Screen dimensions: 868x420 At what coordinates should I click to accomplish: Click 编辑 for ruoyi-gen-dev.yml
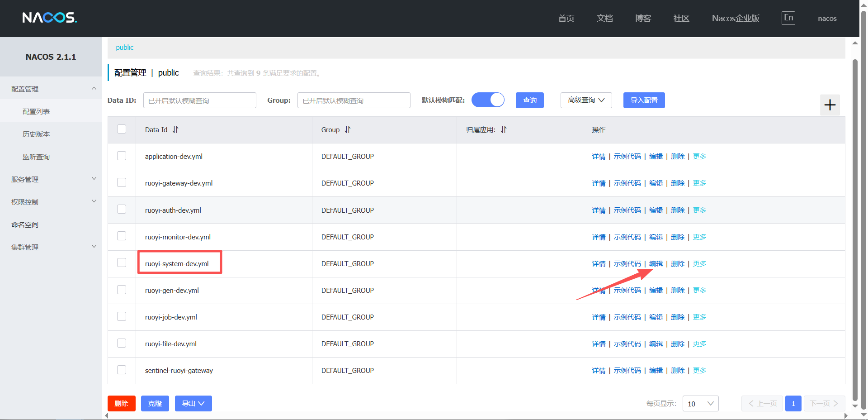coord(656,291)
